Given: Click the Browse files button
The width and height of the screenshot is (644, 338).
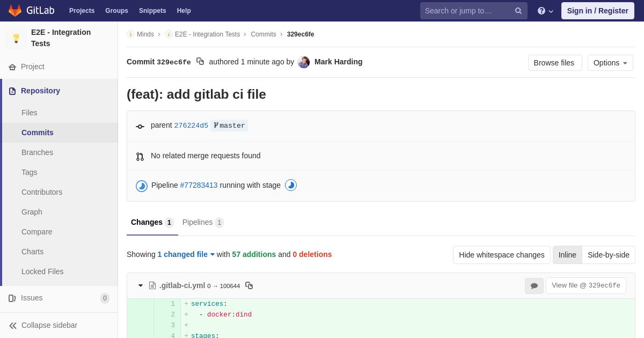Looking at the screenshot, I should [x=555, y=63].
